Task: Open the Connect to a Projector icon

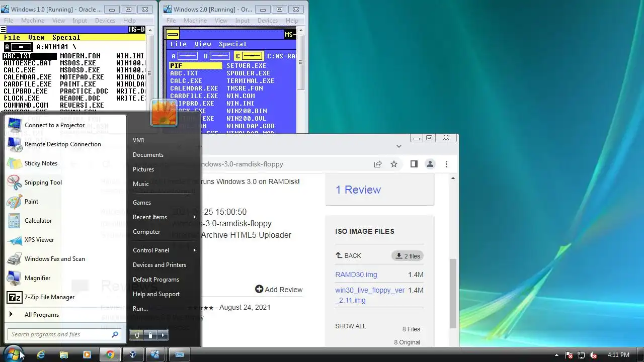Action: 15,125
